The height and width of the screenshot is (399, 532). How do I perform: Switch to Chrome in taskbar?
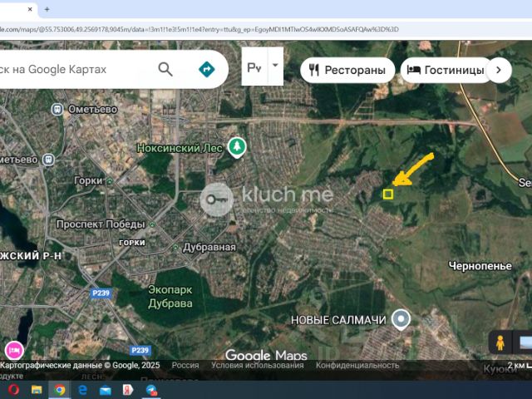(x=60, y=390)
